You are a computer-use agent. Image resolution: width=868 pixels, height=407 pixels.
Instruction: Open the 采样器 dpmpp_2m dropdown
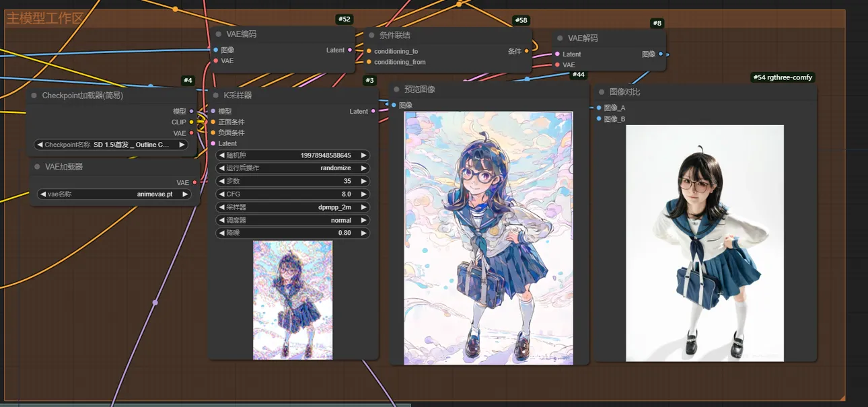pos(293,207)
